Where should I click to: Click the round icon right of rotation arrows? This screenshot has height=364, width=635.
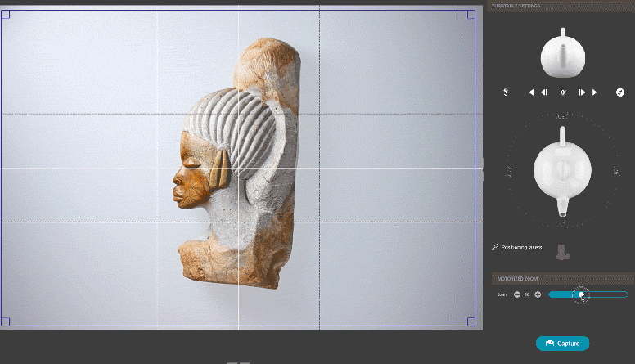pyautogui.click(x=620, y=92)
